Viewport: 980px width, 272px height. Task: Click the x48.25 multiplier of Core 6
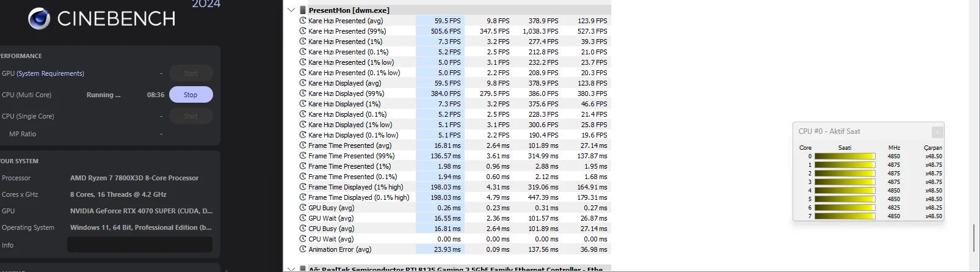(x=934, y=208)
